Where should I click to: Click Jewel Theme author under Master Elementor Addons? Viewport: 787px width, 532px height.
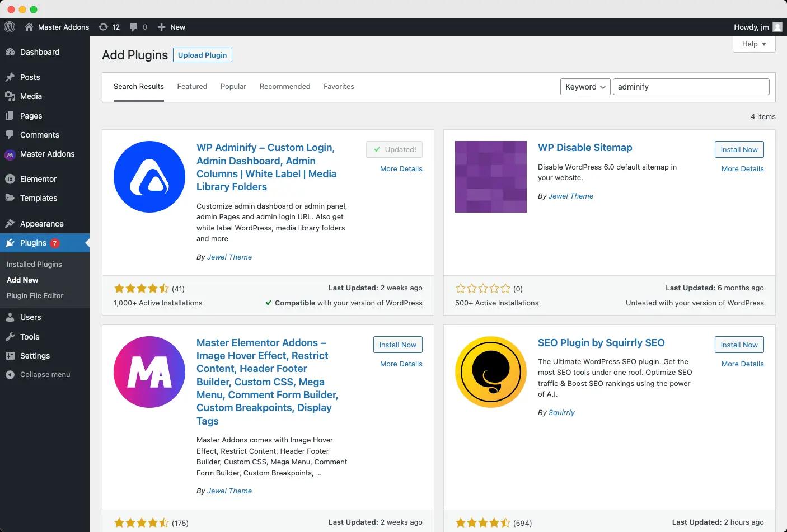tap(229, 491)
